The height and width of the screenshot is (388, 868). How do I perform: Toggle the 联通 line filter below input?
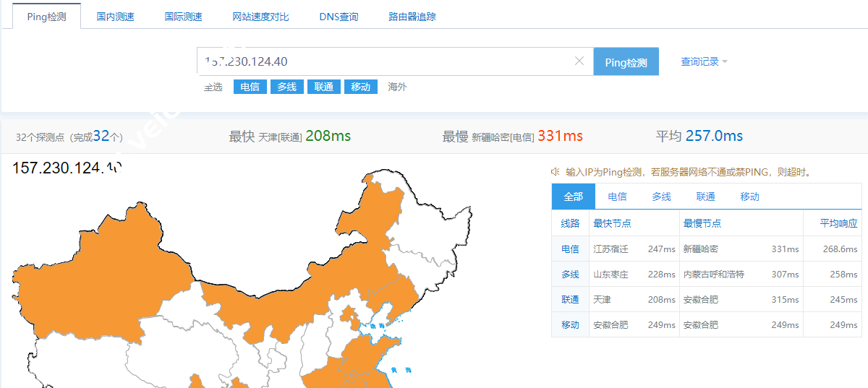pyautogui.click(x=323, y=87)
